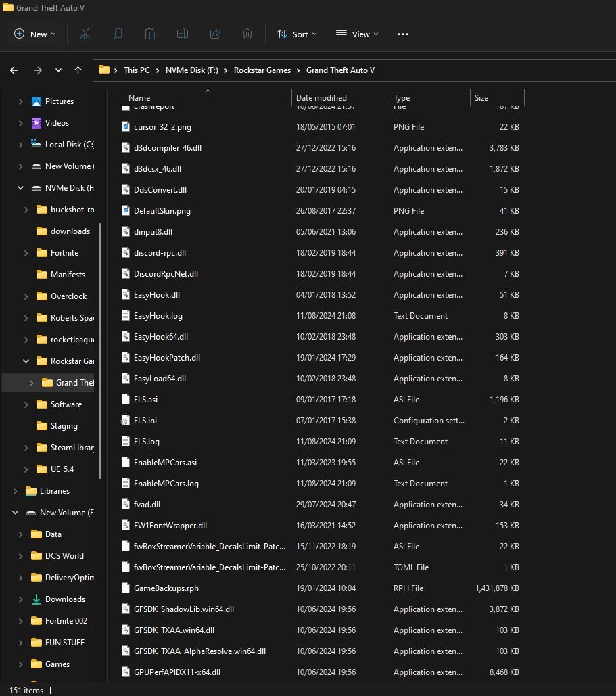Select the GameBackups.rph file
Viewport: 616px width, 696px height.
pos(166,588)
